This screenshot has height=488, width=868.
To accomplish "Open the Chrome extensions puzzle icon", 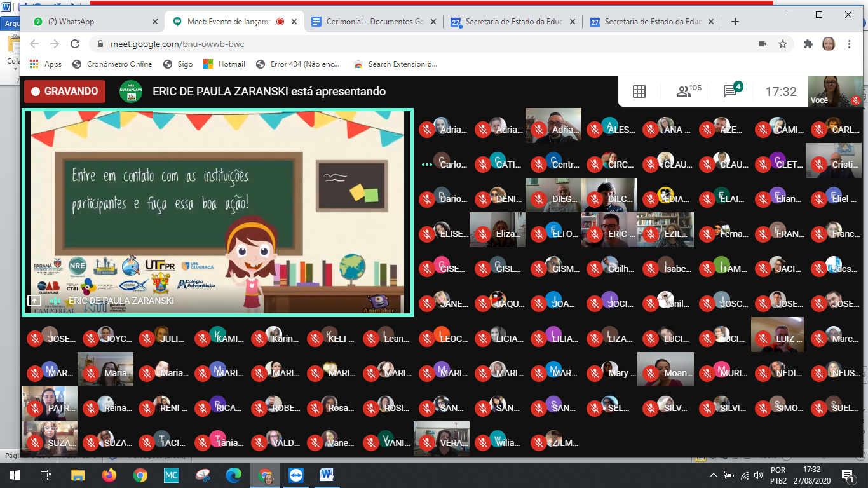I will click(808, 44).
